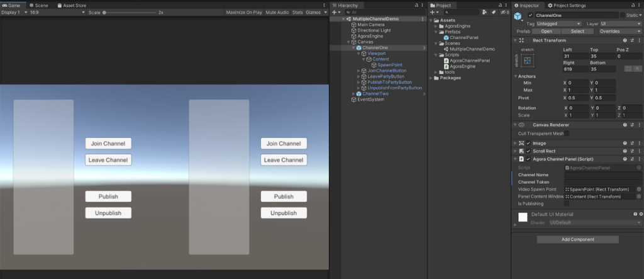Image resolution: width=644 pixels, height=279 pixels.
Task: Click the Stats toggle in Game view
Action: pos(297,13)
